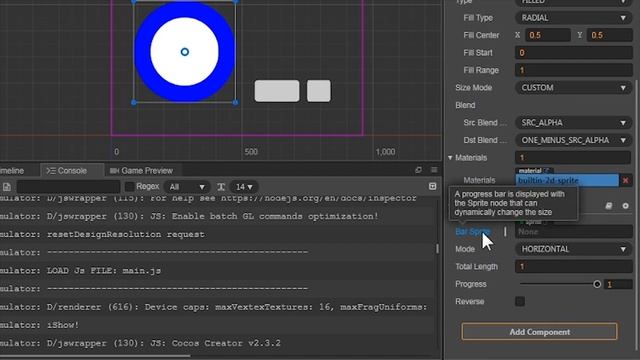Select the wide gray button node in the scene

coord(277,91)
